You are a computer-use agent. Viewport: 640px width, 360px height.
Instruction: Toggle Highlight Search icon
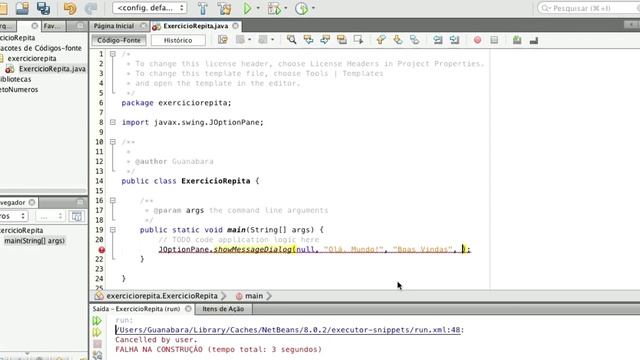coord(342,40)
